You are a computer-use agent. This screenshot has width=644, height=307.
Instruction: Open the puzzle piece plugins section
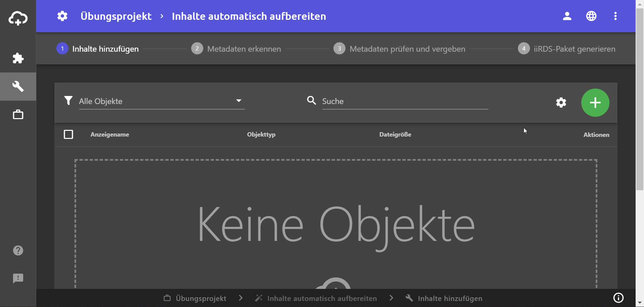tap(18, 58)
